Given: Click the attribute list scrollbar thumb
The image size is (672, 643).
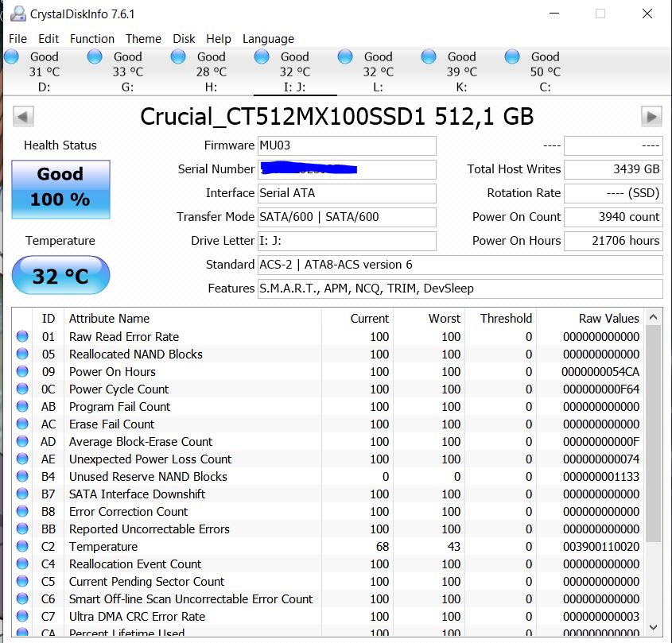Looking at the screenshot, I should [653, 434].
